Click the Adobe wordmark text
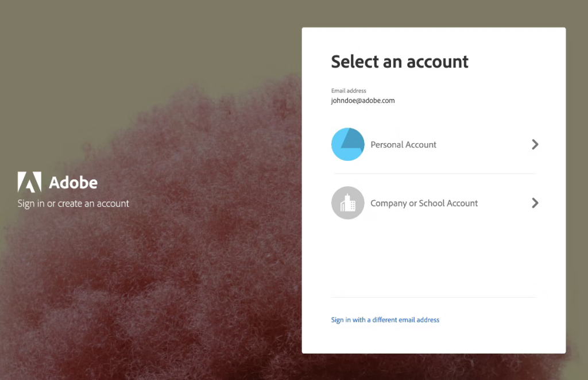Viewport: 588px width, 380px height. point(73,183)
